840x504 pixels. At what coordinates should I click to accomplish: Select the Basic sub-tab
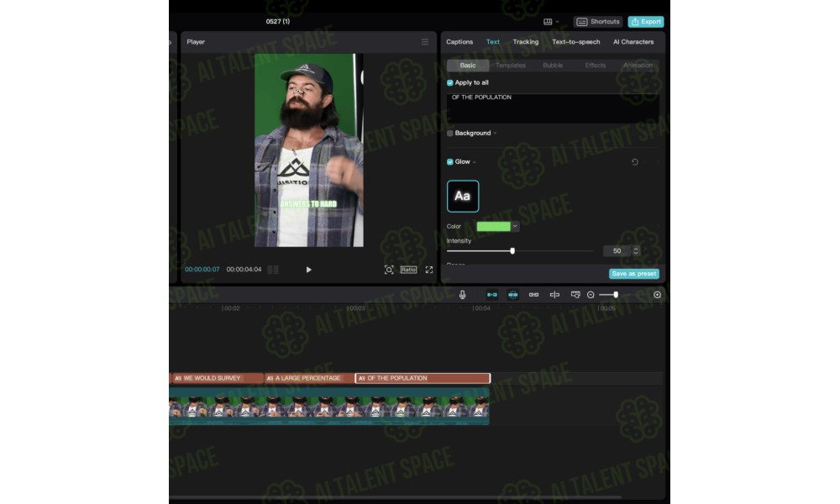pos(468,66)
